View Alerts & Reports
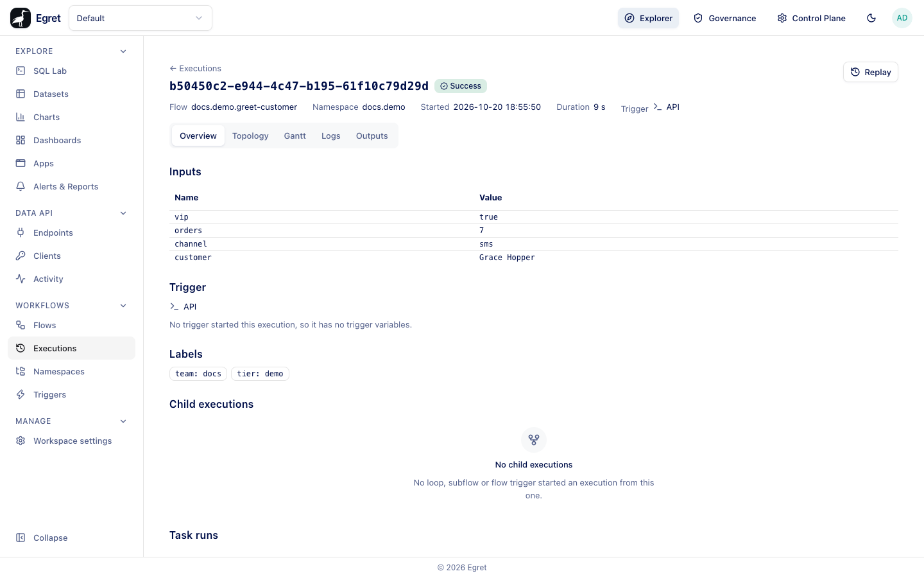924x578 pixels. click(71, 186)
